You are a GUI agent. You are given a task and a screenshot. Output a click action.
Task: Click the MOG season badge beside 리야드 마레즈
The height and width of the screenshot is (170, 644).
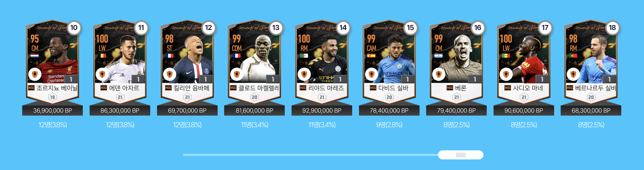[303, 88]
